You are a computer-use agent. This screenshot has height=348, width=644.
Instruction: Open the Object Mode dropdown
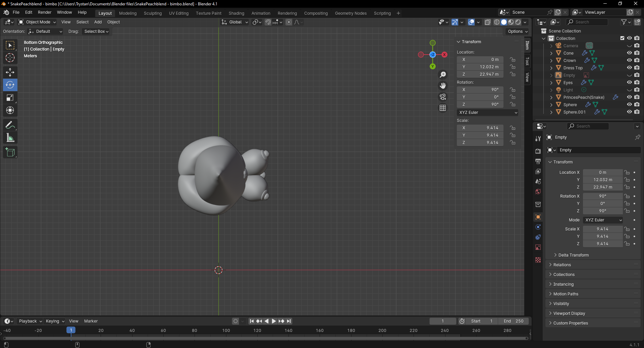point(37,22)
